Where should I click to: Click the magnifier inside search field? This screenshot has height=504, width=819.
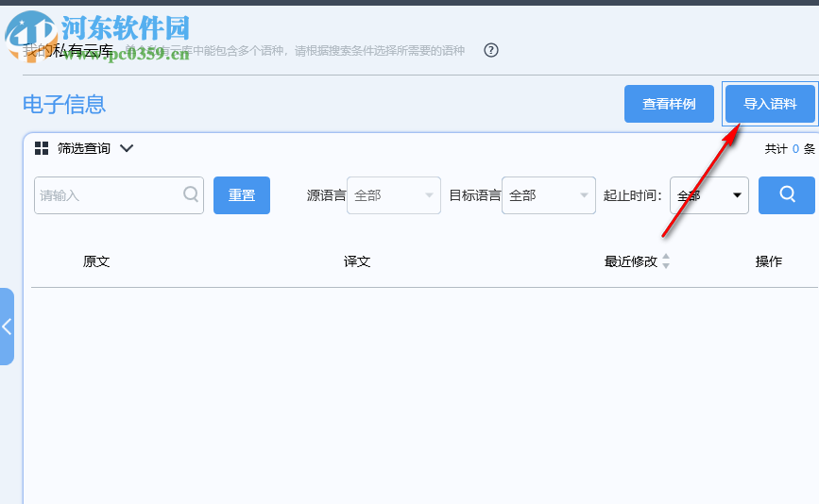click(x=191, y=194)
